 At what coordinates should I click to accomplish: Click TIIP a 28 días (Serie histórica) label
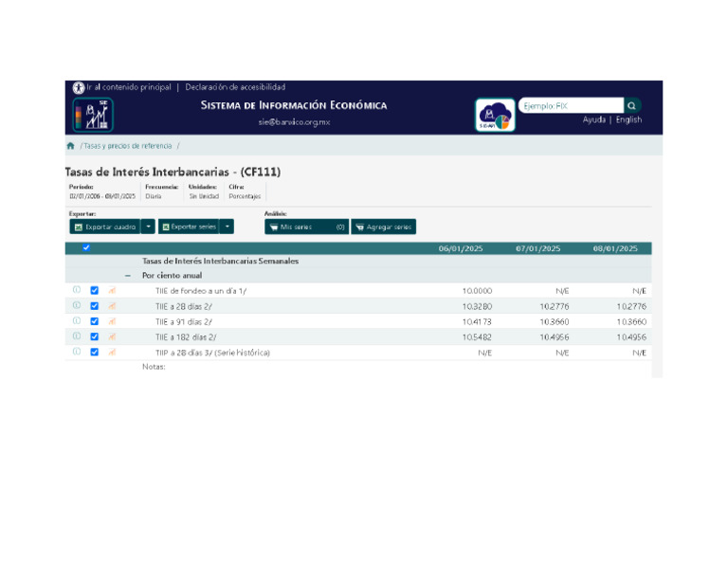[x=212, y=353]
